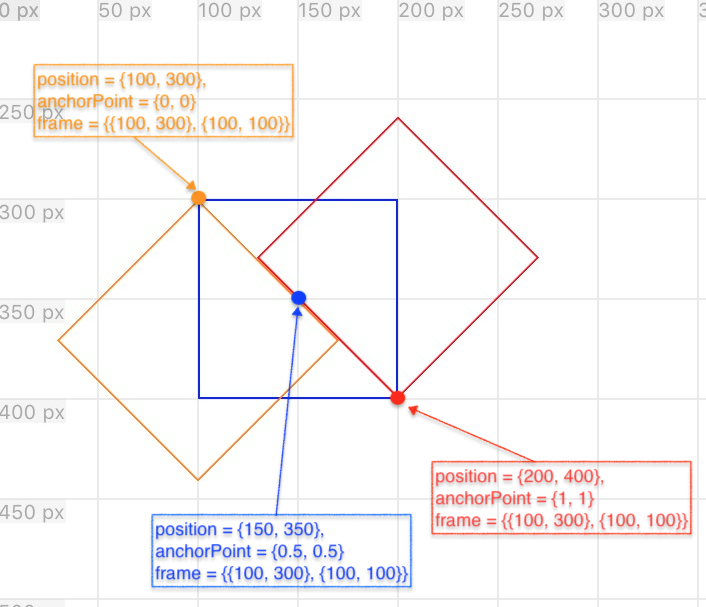Select orange text "anchorPoint = {0, 0}"

point(116,102)
